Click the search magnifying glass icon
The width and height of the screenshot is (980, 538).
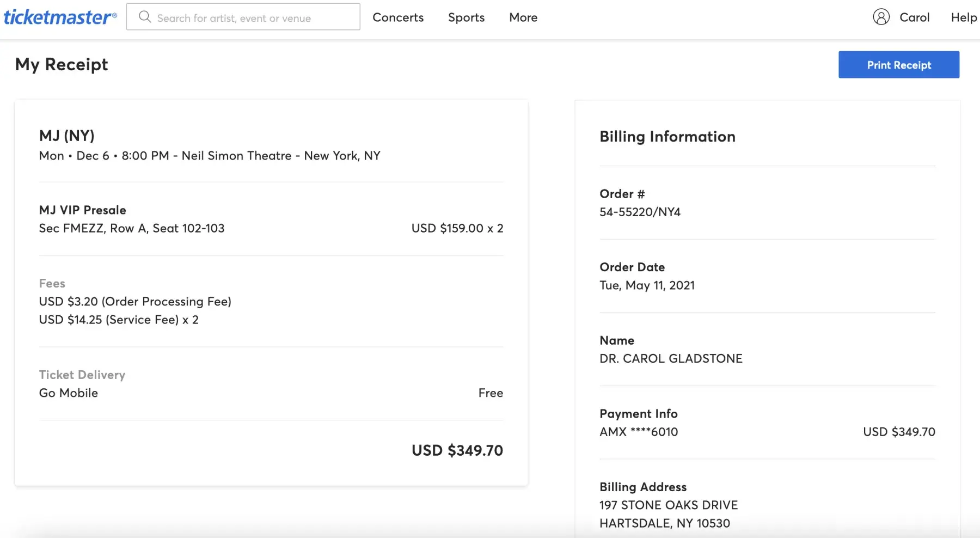(145, 17)
